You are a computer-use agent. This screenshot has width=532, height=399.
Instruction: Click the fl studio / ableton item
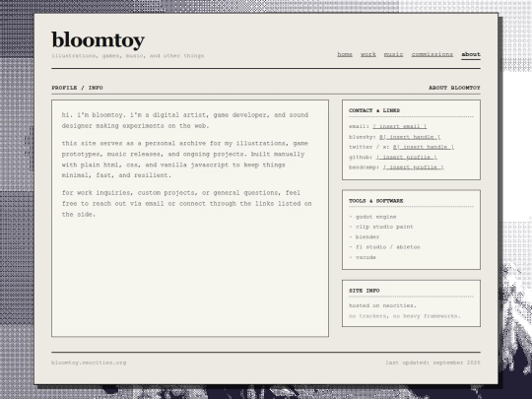(x=384, y=247)
